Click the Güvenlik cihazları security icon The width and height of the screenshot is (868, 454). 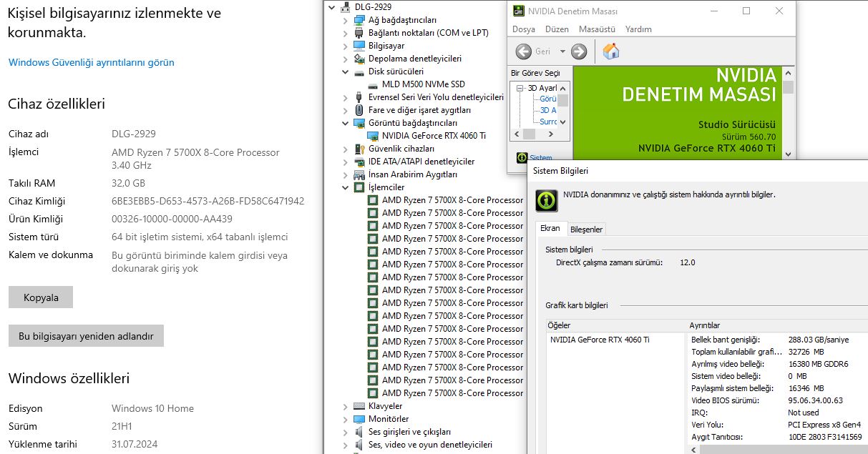coord(359,149)
